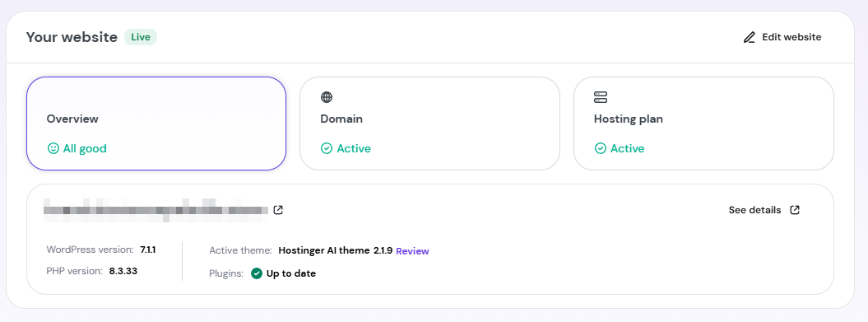The width and height of the screenshot is (868, 322).
Task: Click the purple Review link
Action: [x=412, y=251]
